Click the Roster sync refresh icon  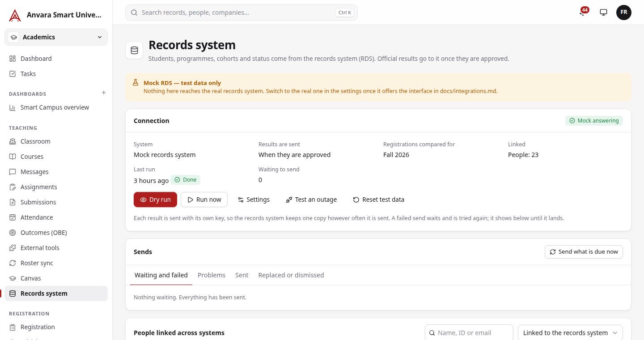[13, 263]
